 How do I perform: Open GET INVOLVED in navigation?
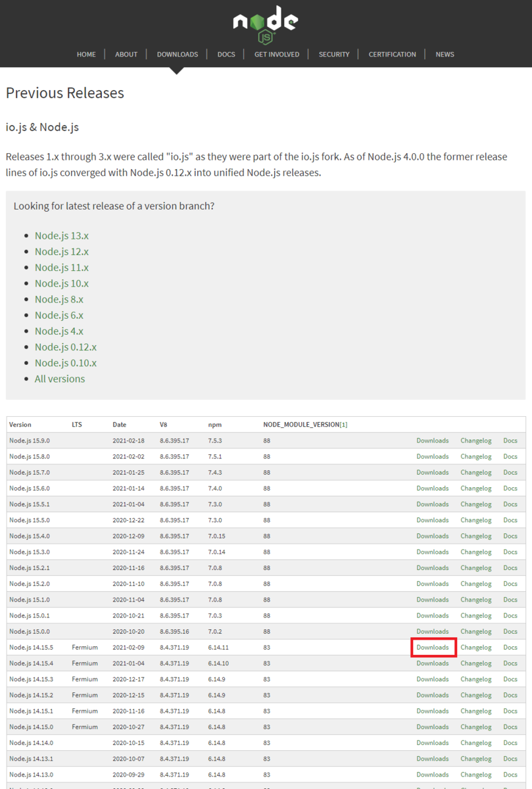coord(277,55)
